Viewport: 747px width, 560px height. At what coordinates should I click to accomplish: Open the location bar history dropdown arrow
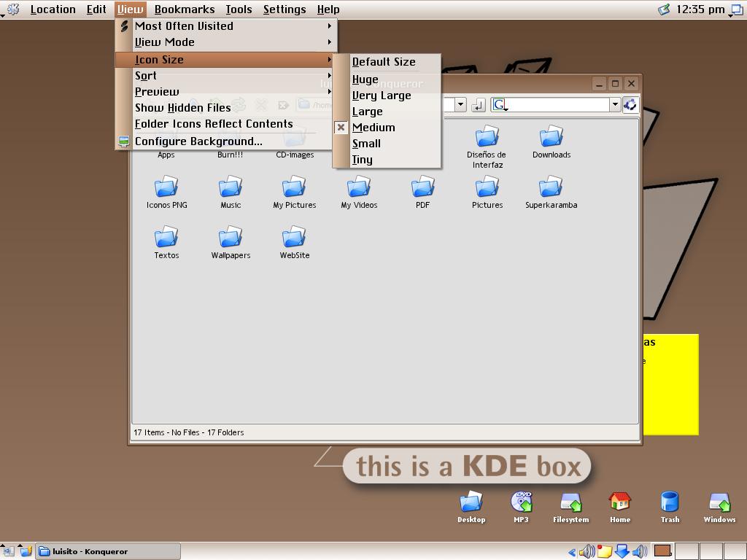tap(460, 104)
